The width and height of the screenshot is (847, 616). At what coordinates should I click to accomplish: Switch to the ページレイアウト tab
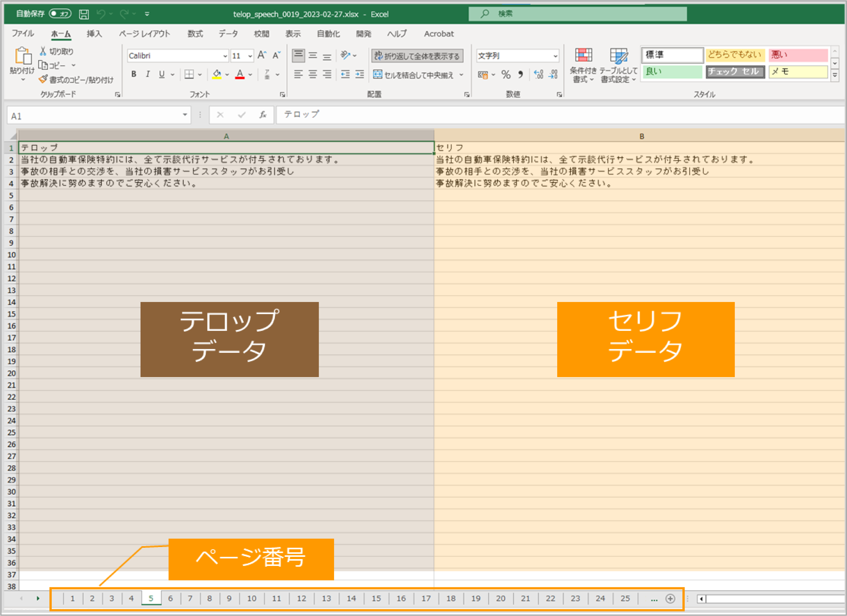point(144,33)
